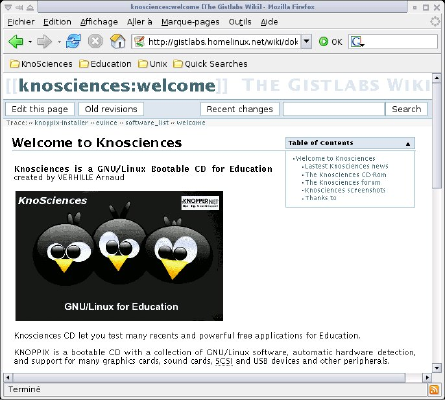Open the Affichage menu

point(99,22)
